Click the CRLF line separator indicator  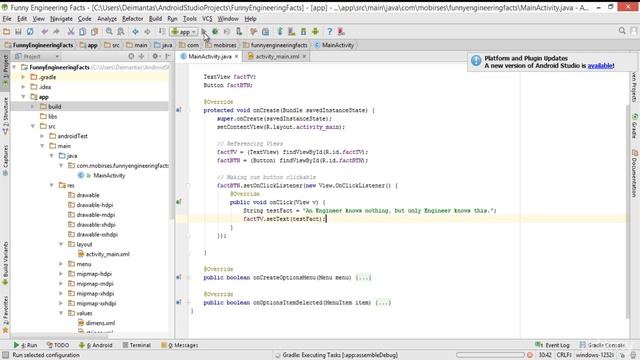coord(564,355)
